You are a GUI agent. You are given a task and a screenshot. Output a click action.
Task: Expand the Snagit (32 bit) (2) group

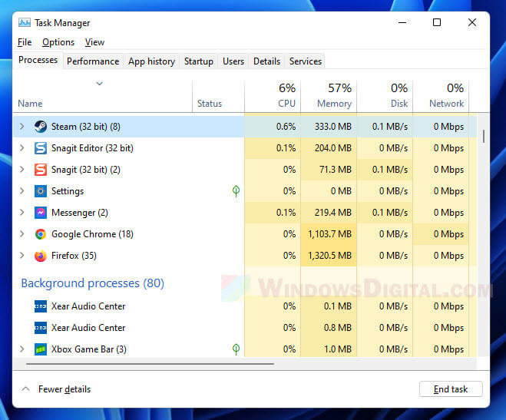22,170
